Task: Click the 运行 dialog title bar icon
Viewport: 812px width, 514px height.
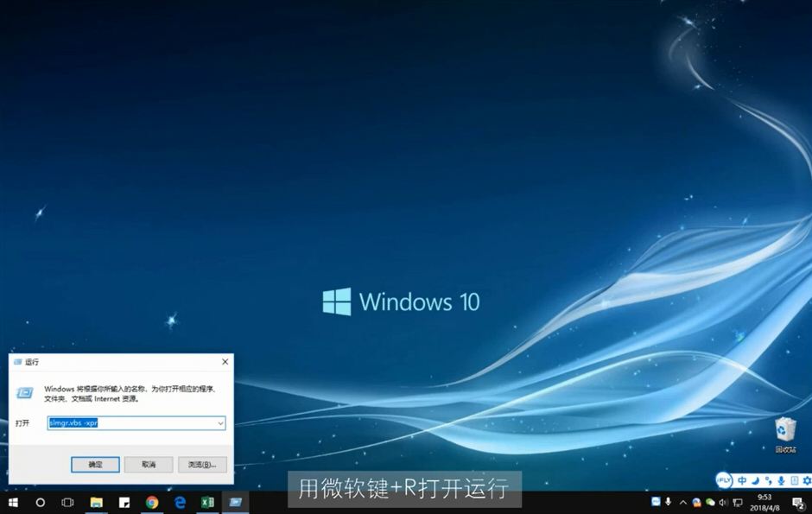Action: pyautogui.click(x=17, y=362)
